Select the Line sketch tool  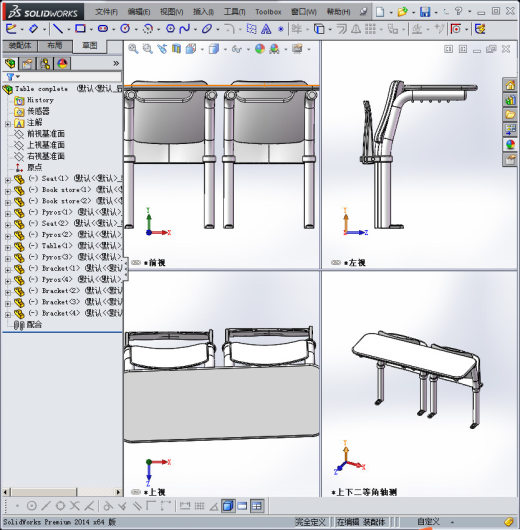click(x=58, y=29)
